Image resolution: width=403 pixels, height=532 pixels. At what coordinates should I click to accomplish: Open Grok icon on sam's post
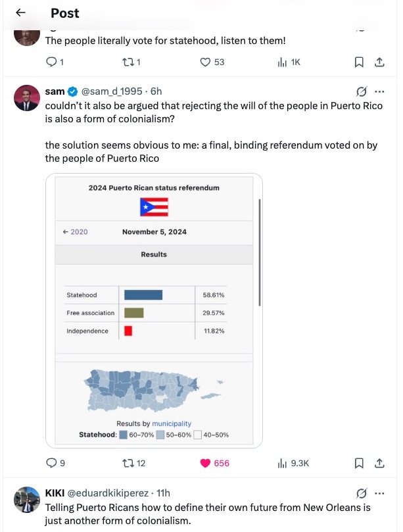[x=360, y=91]
